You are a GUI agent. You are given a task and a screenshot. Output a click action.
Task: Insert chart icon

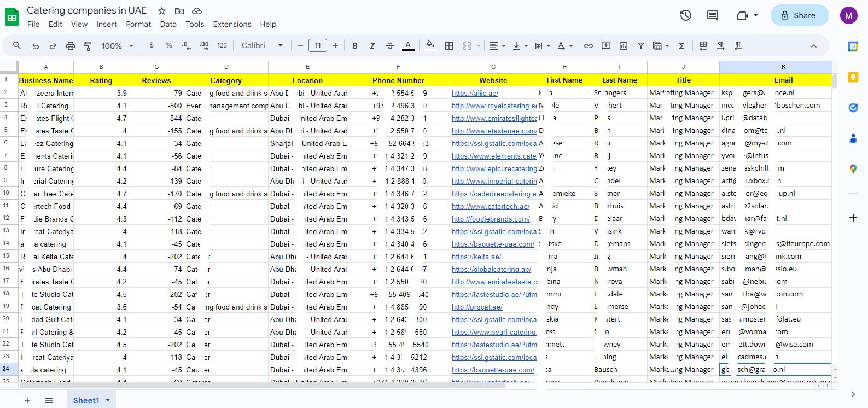point(624,46)
